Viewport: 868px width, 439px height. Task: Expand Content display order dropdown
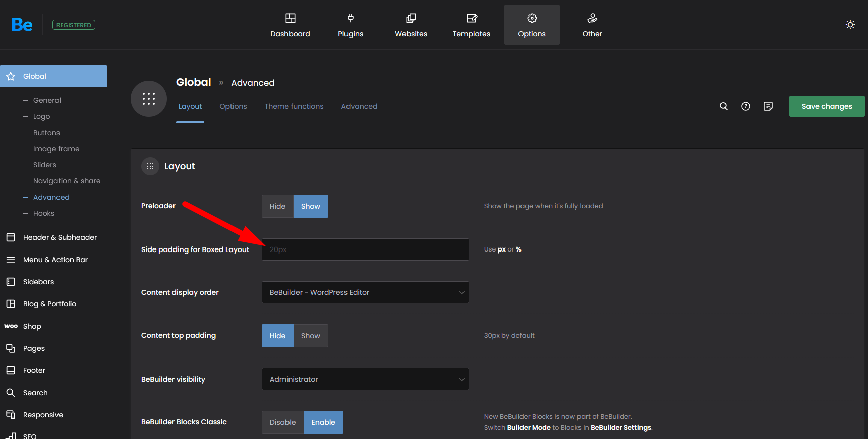[x=365, y=292]
